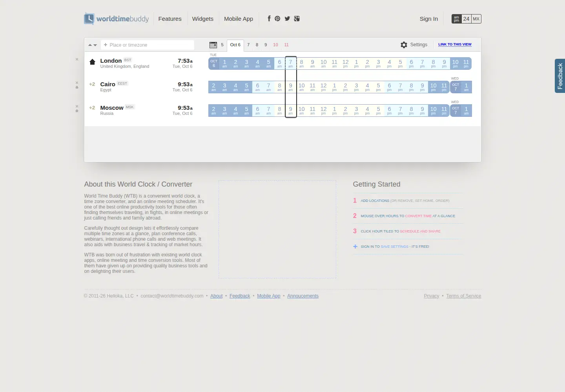Click the 12 pm tile in Cairo row

click(x=323, y=87)
